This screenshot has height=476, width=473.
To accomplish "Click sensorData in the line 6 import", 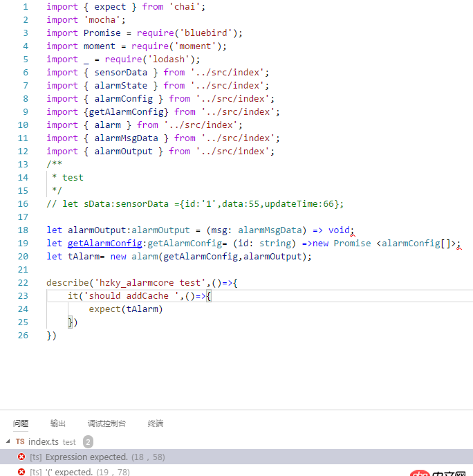I will click(121, 72).
